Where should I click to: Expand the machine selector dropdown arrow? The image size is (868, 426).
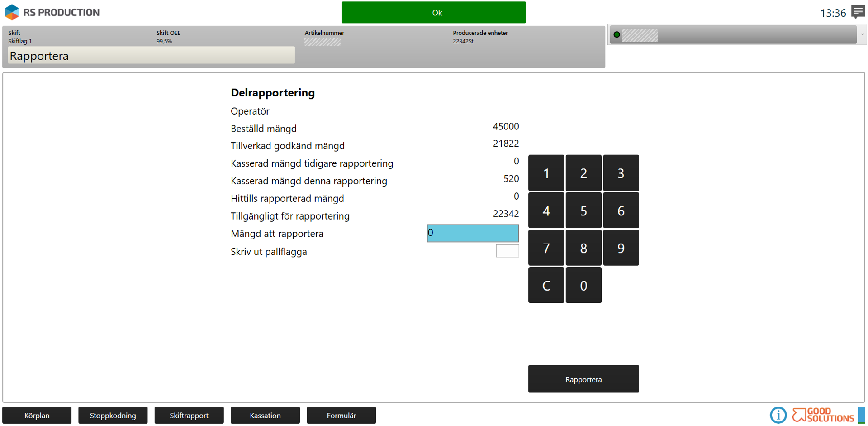coord(862,34)
